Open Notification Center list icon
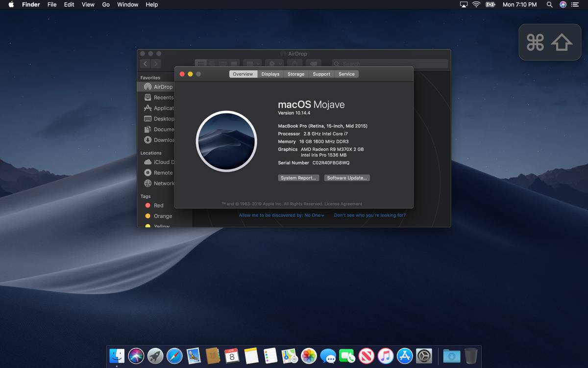Screen dimensions: 588x368 click(575, 4)
